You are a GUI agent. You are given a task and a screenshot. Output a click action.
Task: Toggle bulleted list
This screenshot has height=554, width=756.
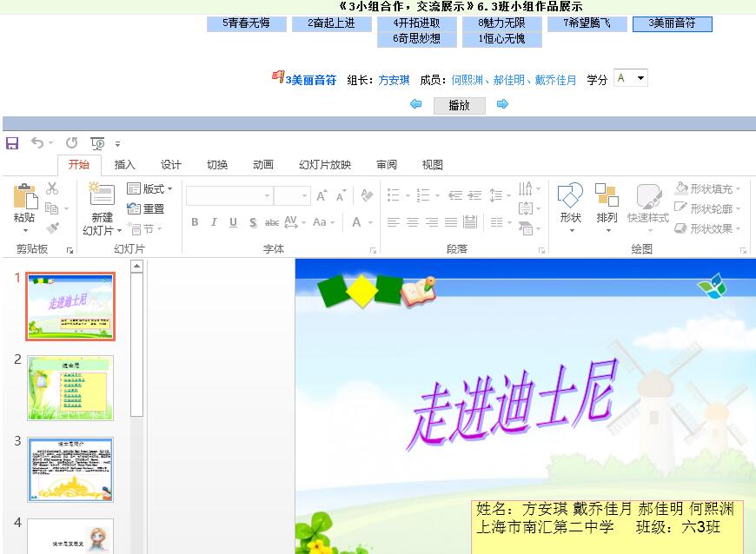[394, 195]
